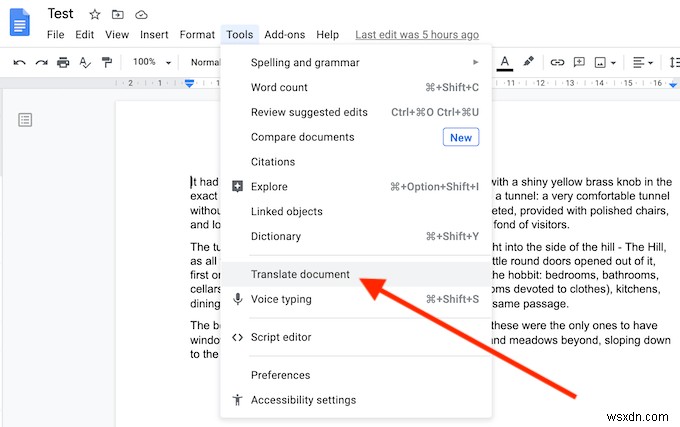Click the New badge beside Compare documents
The height and width of the screenshot is (427, 680).
pyautogui.click(x=461, y=137)
